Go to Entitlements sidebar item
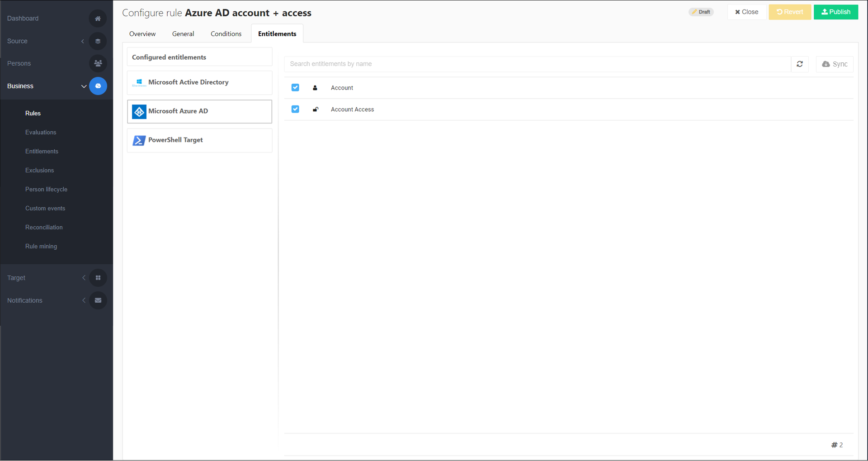This screenshot has height=461, width=868. point(42,152)
